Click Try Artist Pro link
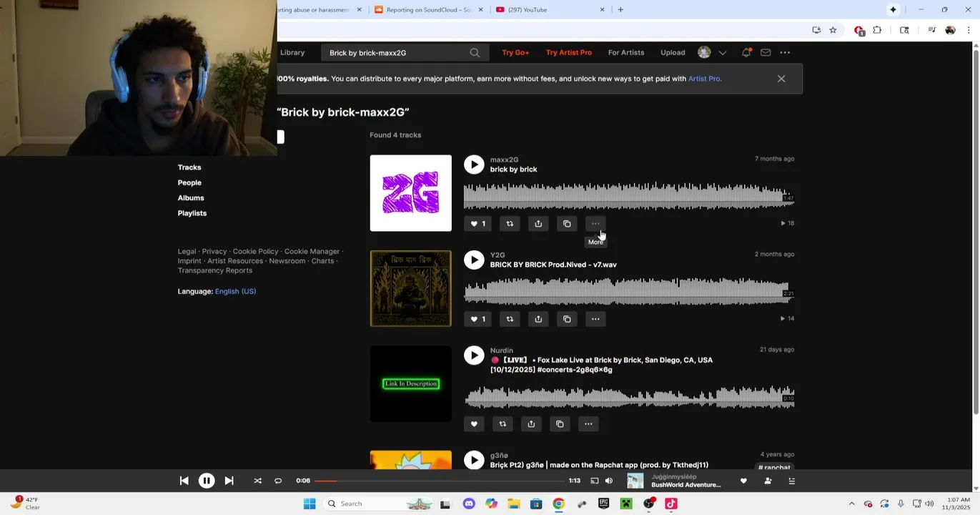The image size is (980, 515). (569, 53)
